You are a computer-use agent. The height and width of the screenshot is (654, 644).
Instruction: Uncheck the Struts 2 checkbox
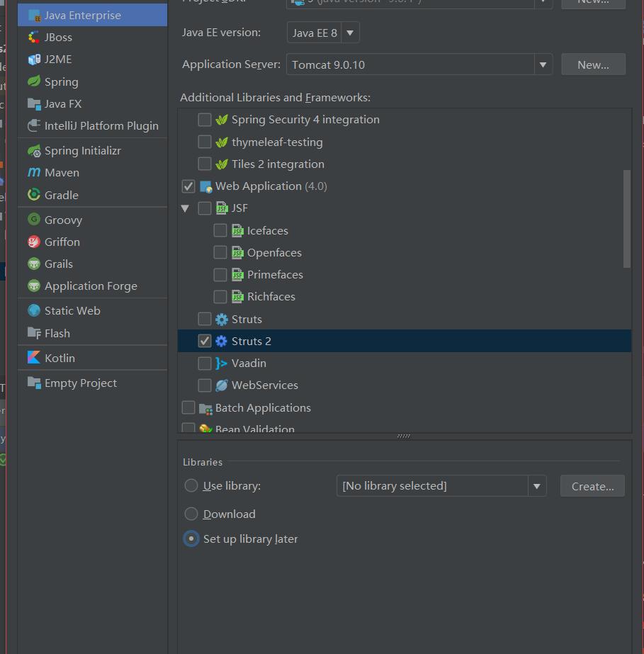tap(204, 341)
